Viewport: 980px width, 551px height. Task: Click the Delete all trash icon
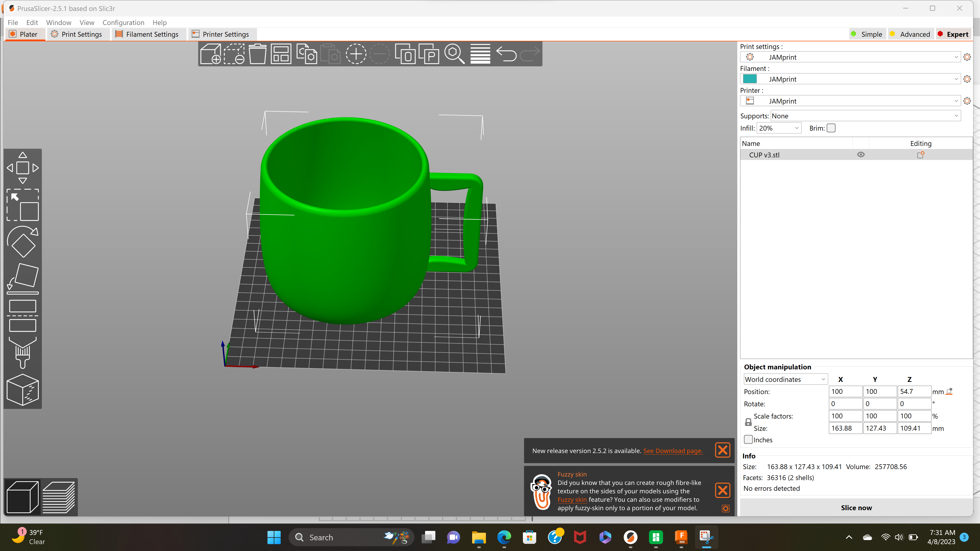(258, 54)
